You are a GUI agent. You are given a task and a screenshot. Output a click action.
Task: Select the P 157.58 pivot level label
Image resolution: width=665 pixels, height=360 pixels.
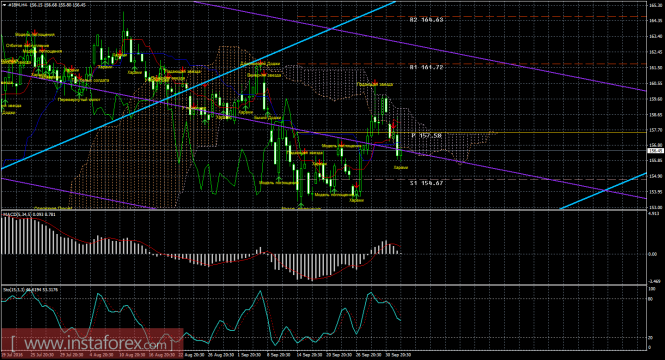427,135
